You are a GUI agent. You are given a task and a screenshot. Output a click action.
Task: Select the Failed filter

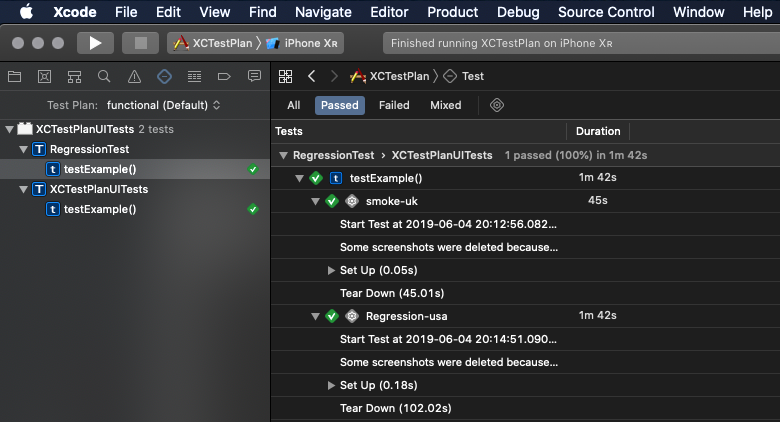pos(394,105)
